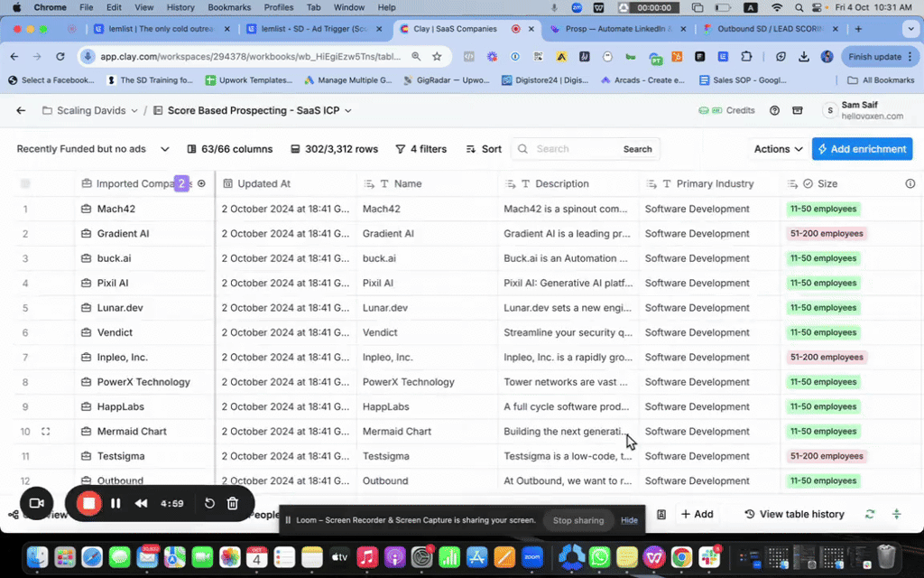Click the refresh icon next to table history
Image resolution: width=924 pixels, height=578 pixels.
coord(870,514)
